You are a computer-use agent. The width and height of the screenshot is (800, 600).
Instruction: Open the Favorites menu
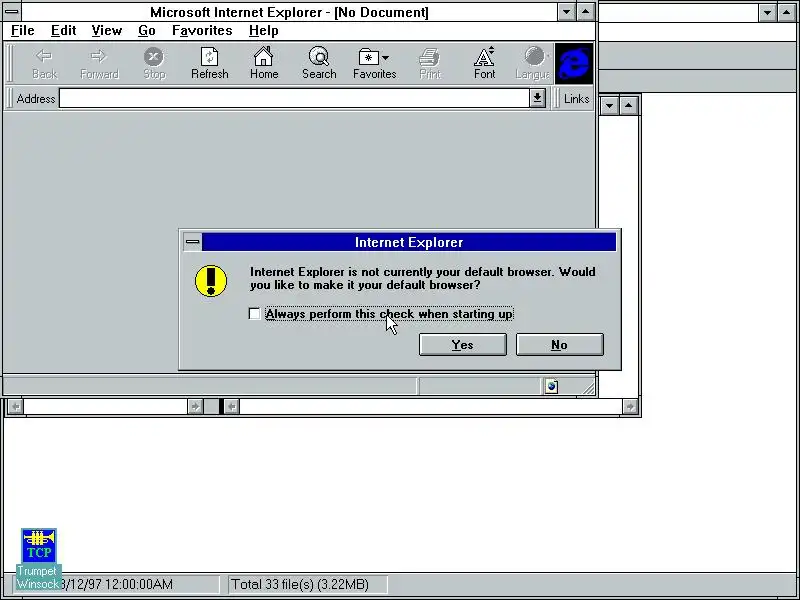click(202, 31)
